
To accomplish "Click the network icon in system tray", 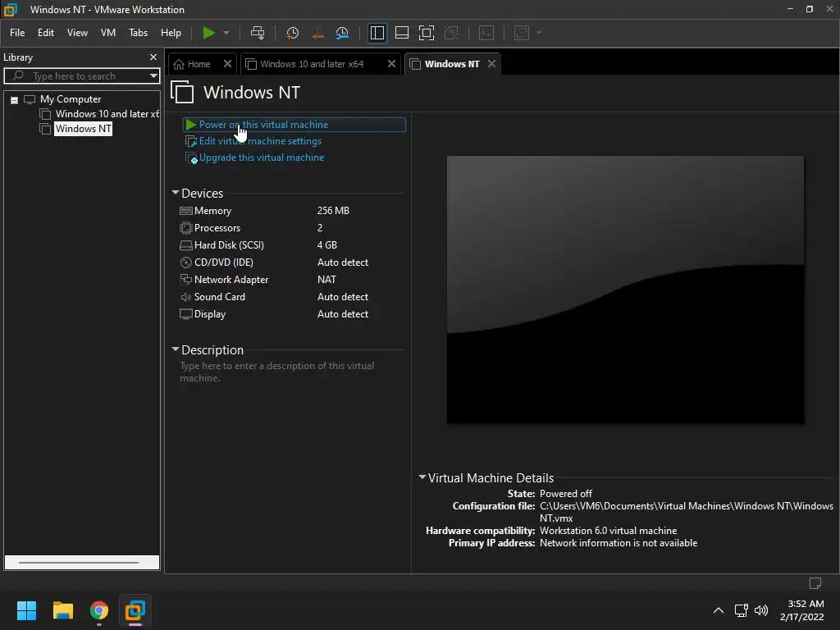I will tap(742, 610).
